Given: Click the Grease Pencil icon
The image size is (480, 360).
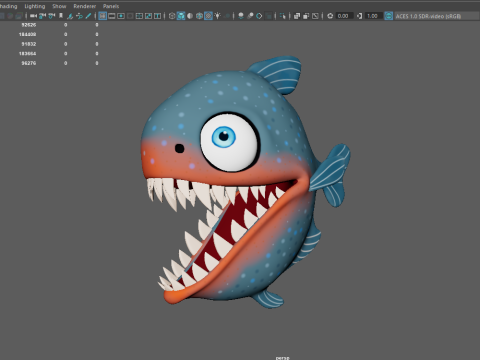Looking at the screenshot, I should click(88, 16).
